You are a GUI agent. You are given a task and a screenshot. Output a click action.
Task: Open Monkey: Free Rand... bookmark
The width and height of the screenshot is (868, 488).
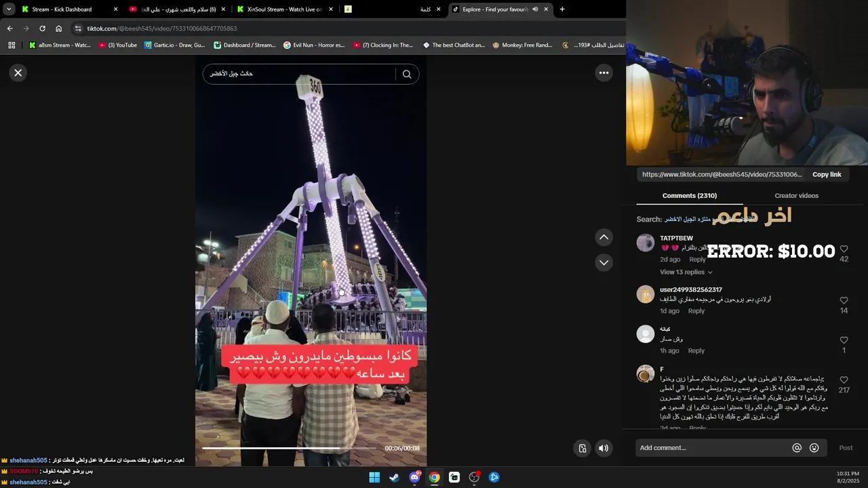(522, 45)
